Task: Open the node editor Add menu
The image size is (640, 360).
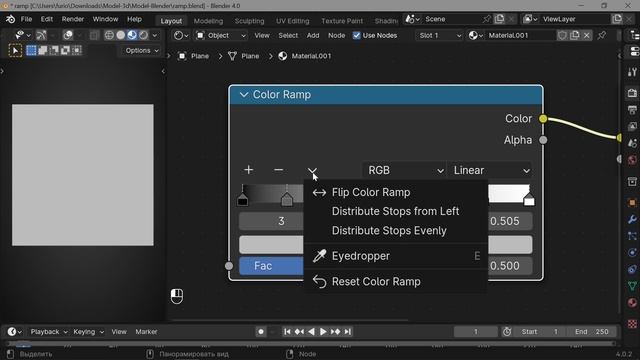Action: click(313, 36)
